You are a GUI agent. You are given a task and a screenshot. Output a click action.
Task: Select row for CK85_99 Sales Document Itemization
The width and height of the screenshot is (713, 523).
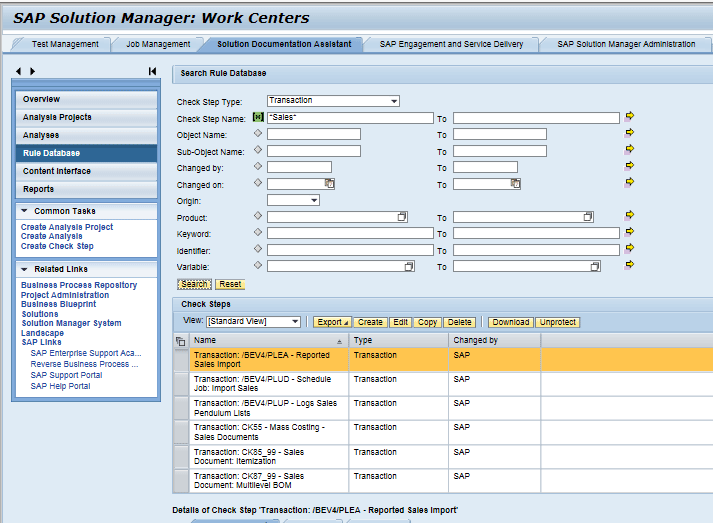click(181, 457)
